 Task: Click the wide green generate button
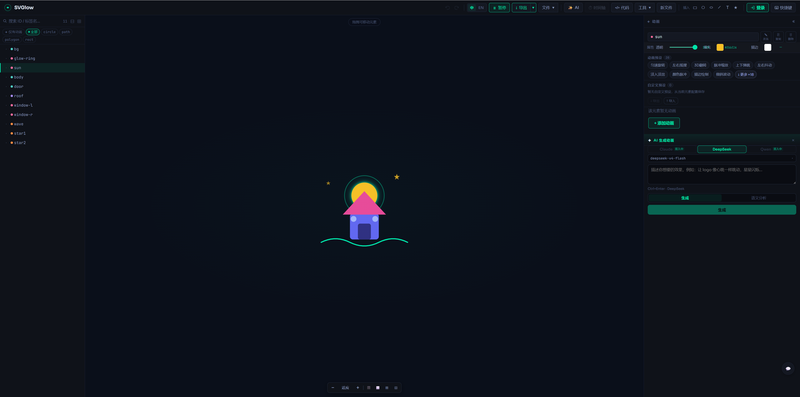point(721,210)
